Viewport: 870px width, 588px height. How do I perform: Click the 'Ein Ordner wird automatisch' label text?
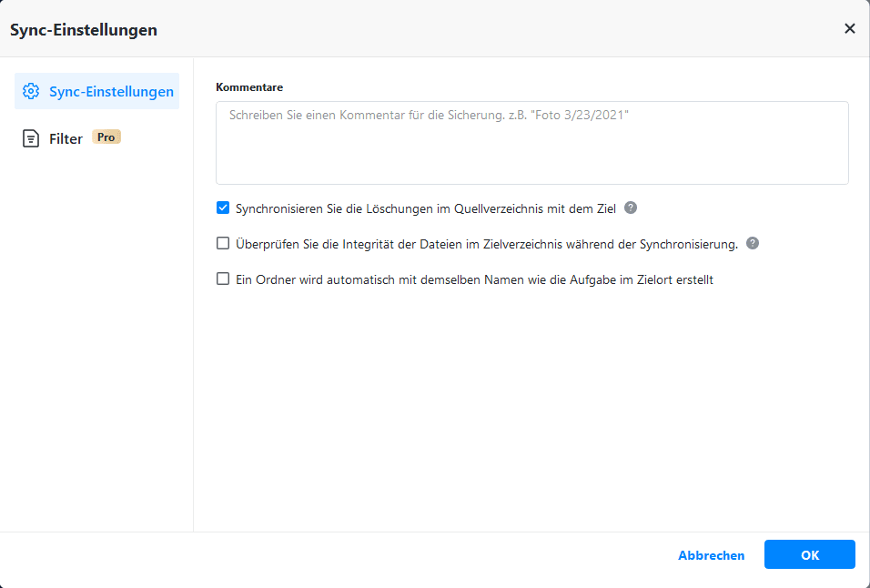473,280
